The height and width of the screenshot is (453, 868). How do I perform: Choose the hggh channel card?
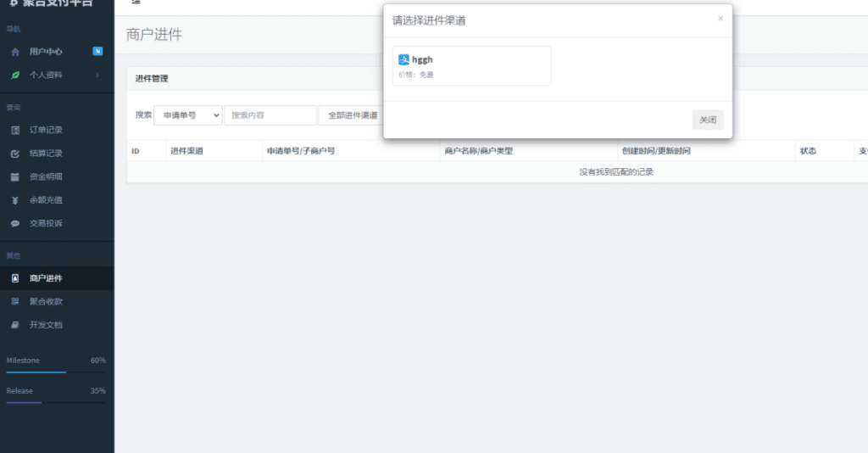pyautogui.click(x=471, y=66)
